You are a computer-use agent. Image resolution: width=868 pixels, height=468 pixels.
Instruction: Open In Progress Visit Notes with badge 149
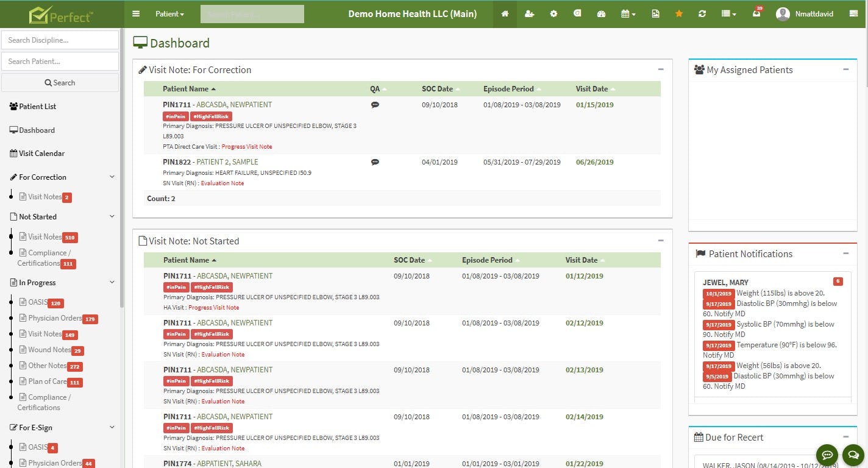click(48, 334)
